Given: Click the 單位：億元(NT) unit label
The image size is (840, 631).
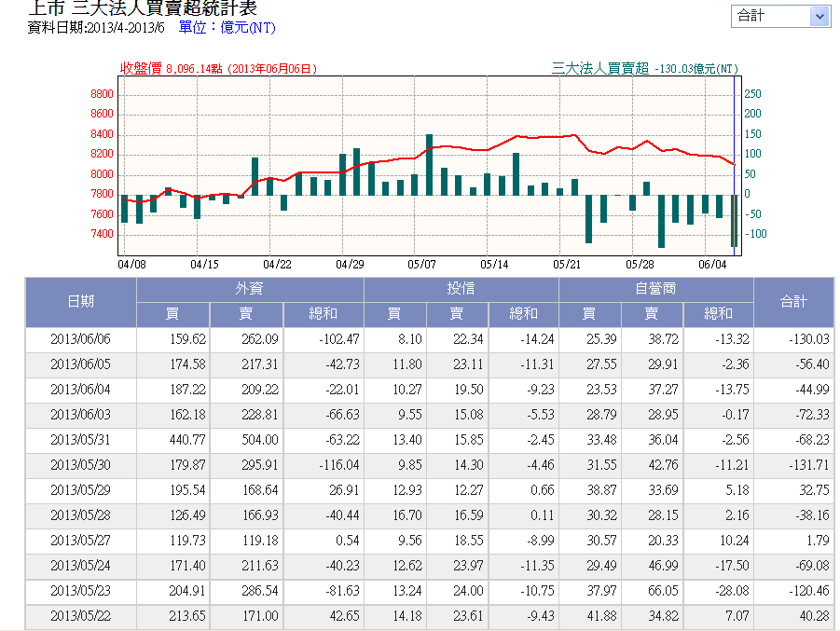Looking at the screenshot, I should click(x=227, y=27).
